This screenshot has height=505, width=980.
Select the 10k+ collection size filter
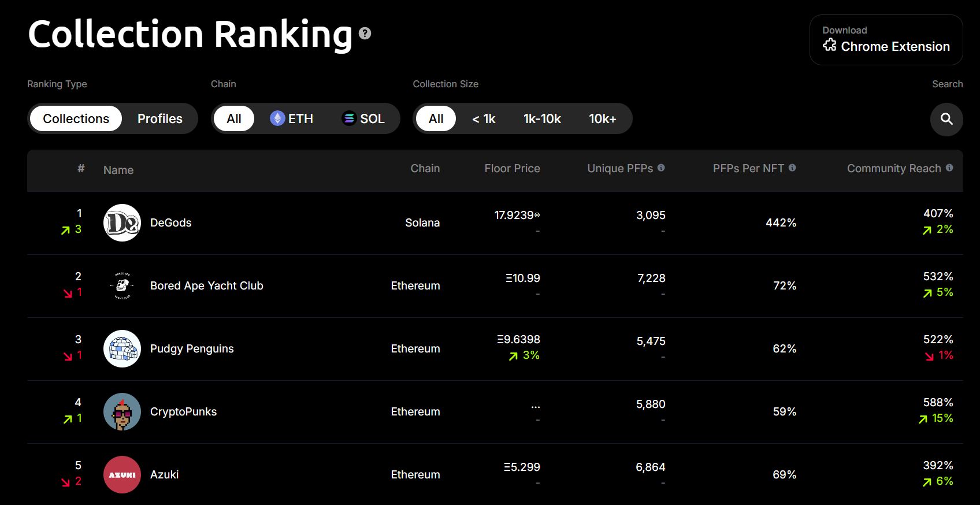(x=602, y=119)
